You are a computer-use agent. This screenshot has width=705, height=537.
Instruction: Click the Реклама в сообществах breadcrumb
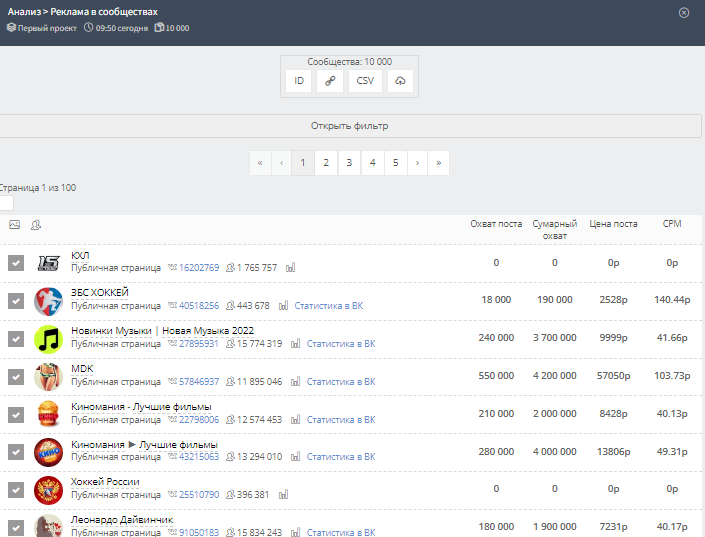click(104, 12)
